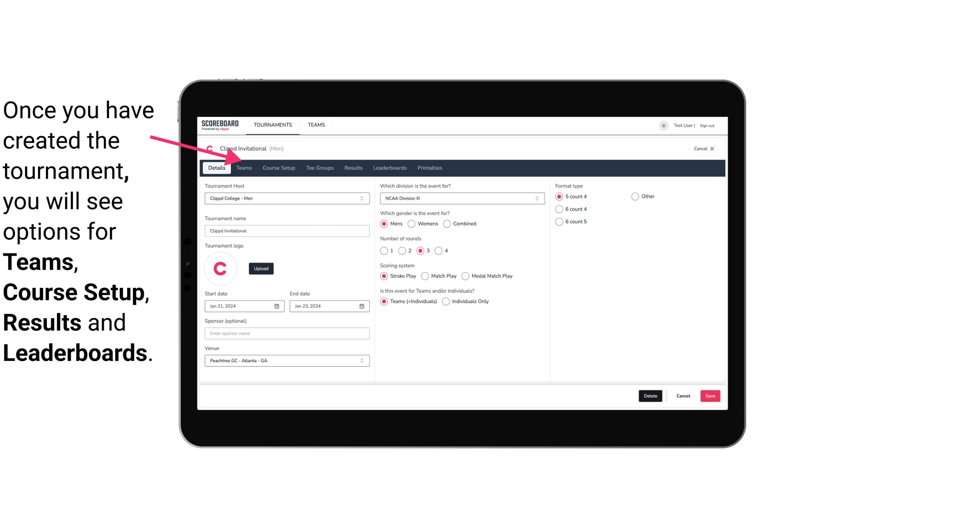Click the Test User account icon
This screenshot has width=980, height=527.
pos(664,125)
